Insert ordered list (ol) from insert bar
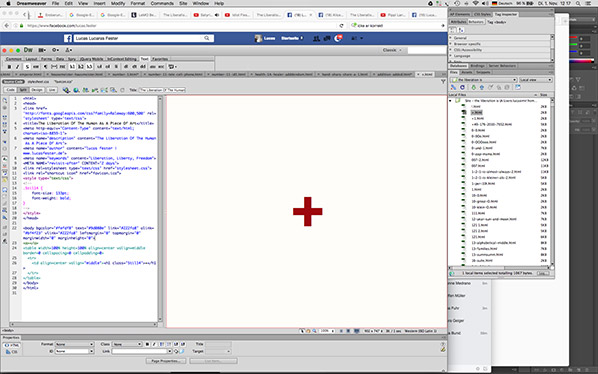Screen dimensions: 598x374 coord(108,67)
